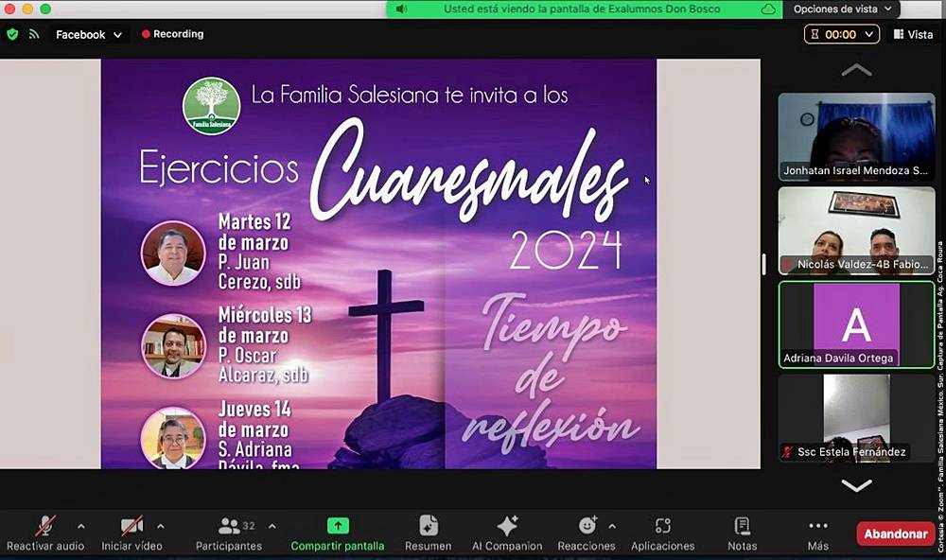Image resolution: width=946 pixels, height=560 pixels.
Task: Click 'Usted está viendo la pantalla de Exalumnos Don Bosco'
Action: (582, 9)
